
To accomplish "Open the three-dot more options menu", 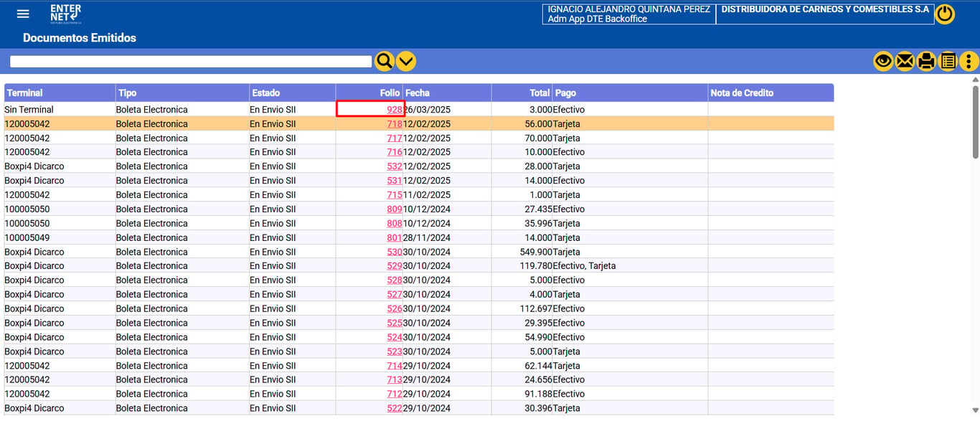I will click(x=969, y=62).
